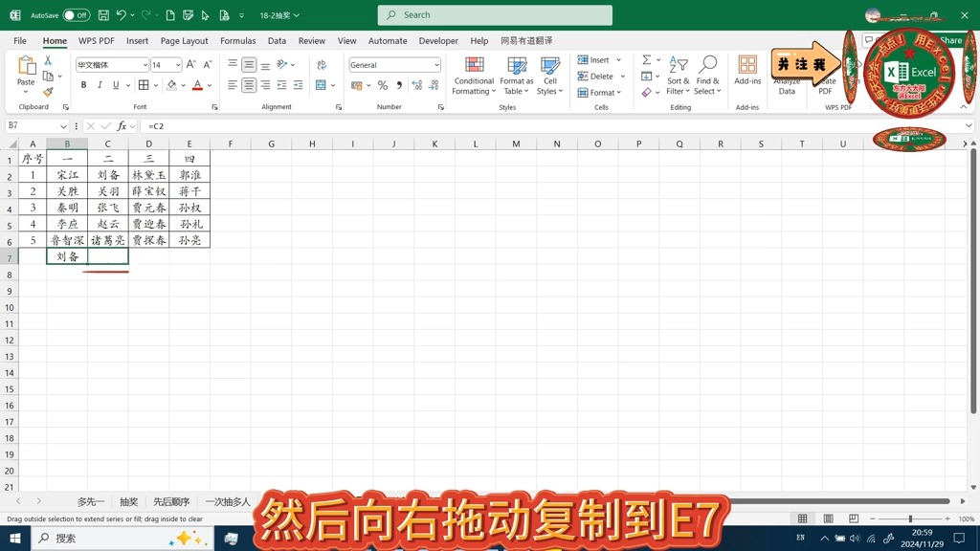This screenshot has height=551, width=980.
Task: Apply Percent number style
Action: tap(383, 85)
